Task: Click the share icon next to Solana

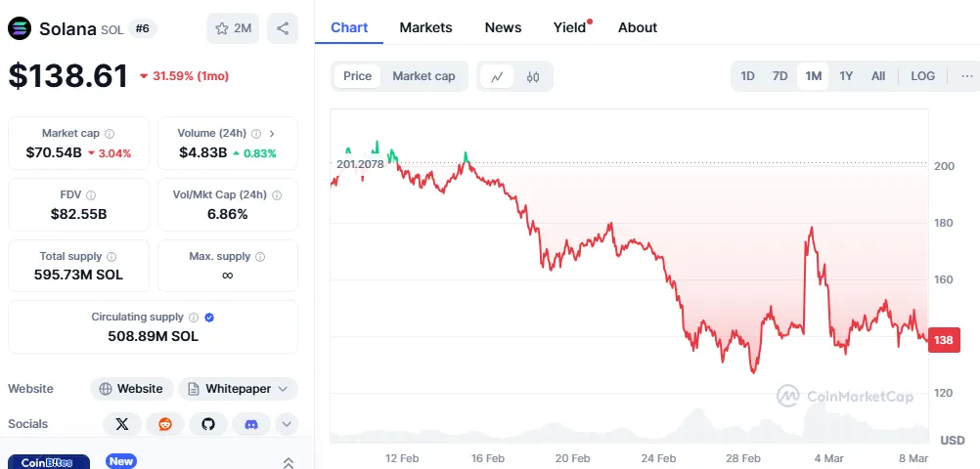Action: pos(282,28)
